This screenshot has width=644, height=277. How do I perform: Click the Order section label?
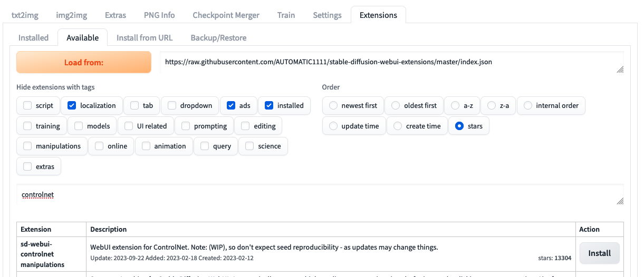331,87
